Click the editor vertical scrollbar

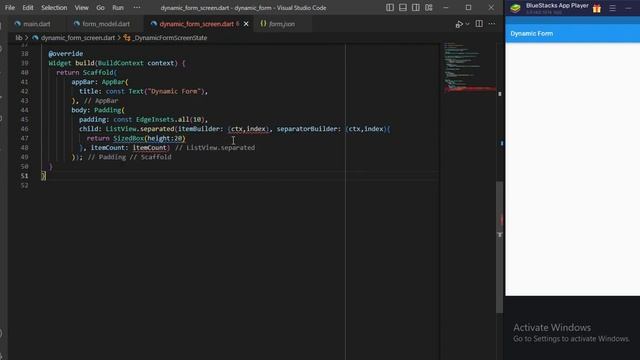click(500, 247)
